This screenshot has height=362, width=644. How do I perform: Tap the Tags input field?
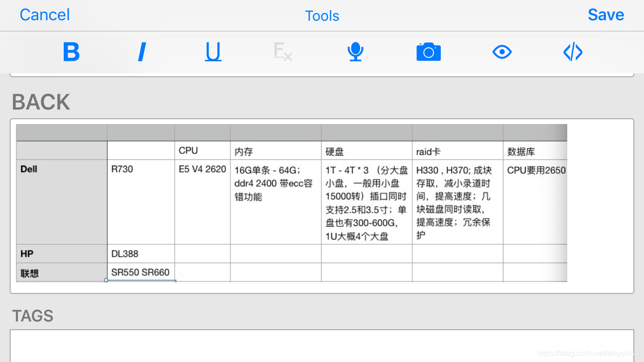[x=322, y=346]
